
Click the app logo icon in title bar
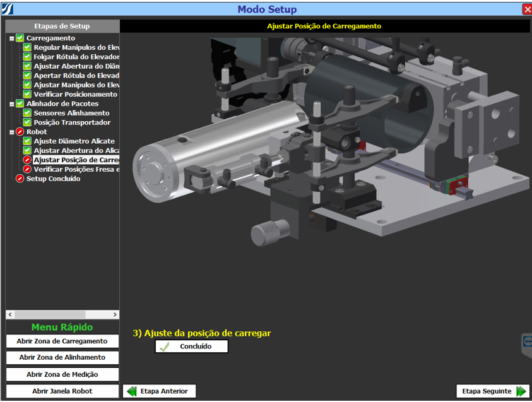[x=8, y=9]
